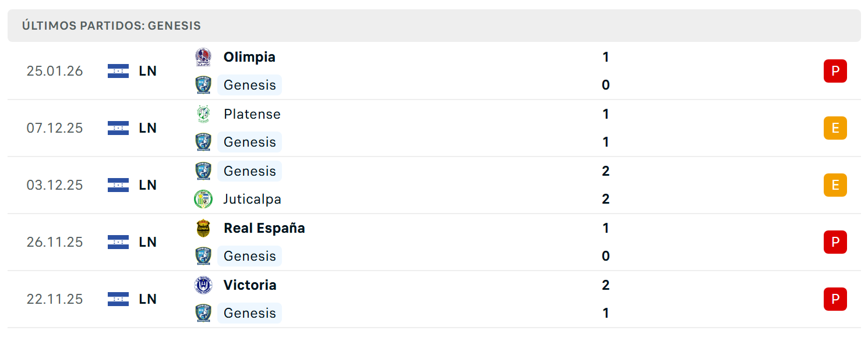The height and width of the screenshot is (341, 868).
Task: Open the Olimpia team name link
Action: [249, 57]
